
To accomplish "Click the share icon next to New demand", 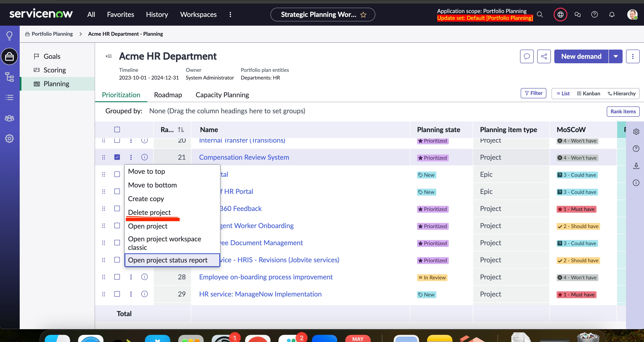I will click(544, 56).
